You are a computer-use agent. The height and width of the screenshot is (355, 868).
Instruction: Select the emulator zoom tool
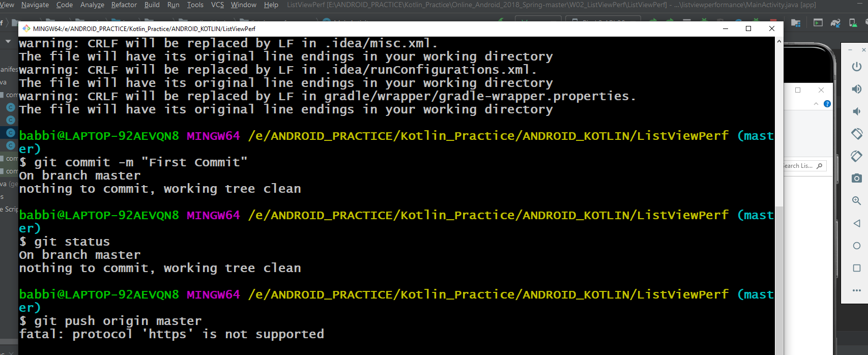tap(857, 201)
